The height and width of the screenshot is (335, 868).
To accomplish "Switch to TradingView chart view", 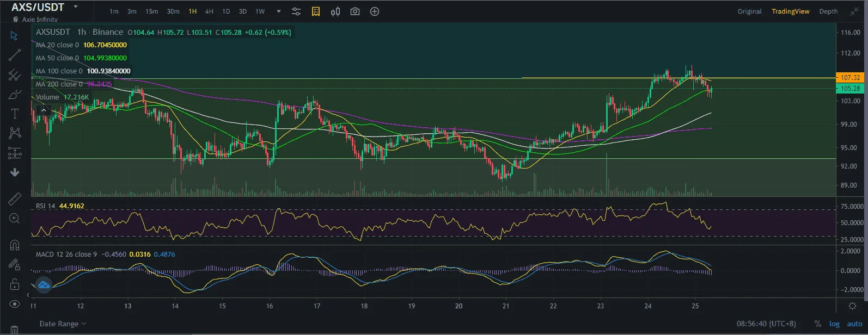I will 791,11.
